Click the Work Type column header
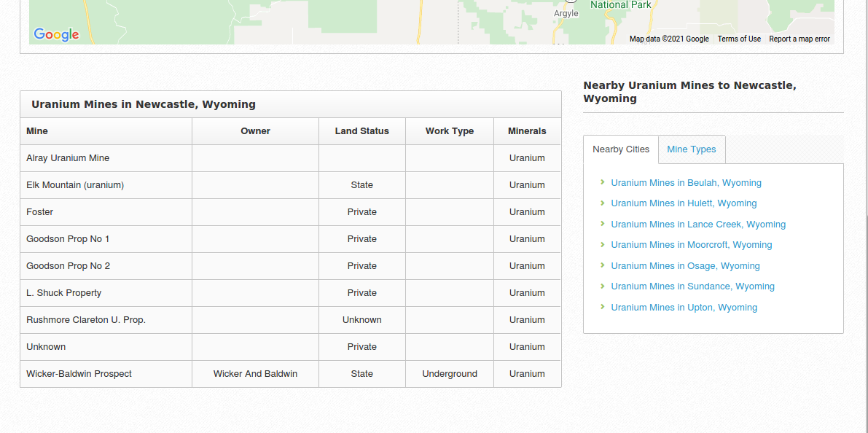 [x=450, y=131]
